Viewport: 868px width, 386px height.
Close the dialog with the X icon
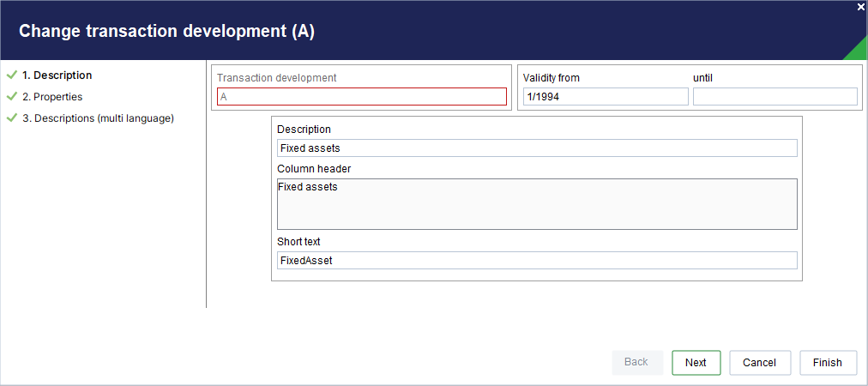[861, 6]
